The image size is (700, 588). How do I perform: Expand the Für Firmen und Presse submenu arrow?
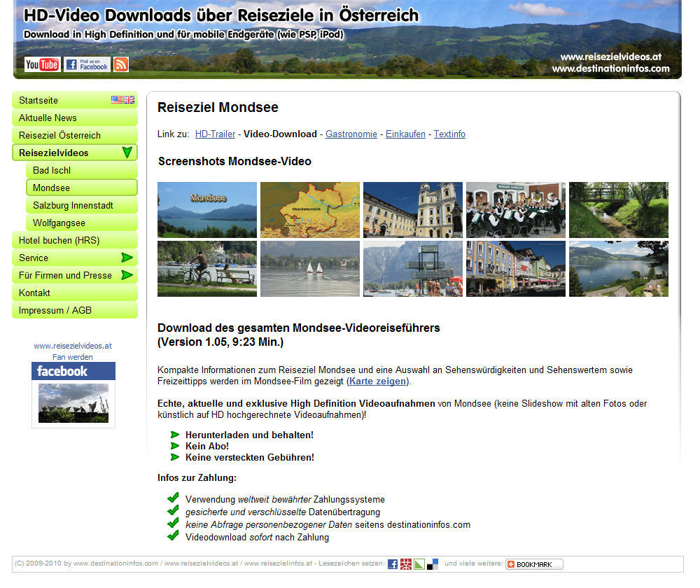point(127,275)
